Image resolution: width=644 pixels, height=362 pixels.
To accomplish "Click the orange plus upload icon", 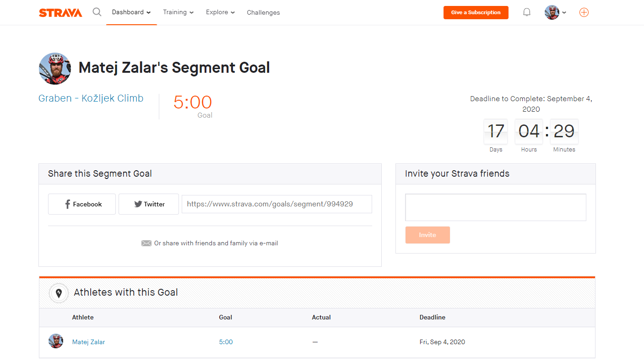I will pos(584,12).
